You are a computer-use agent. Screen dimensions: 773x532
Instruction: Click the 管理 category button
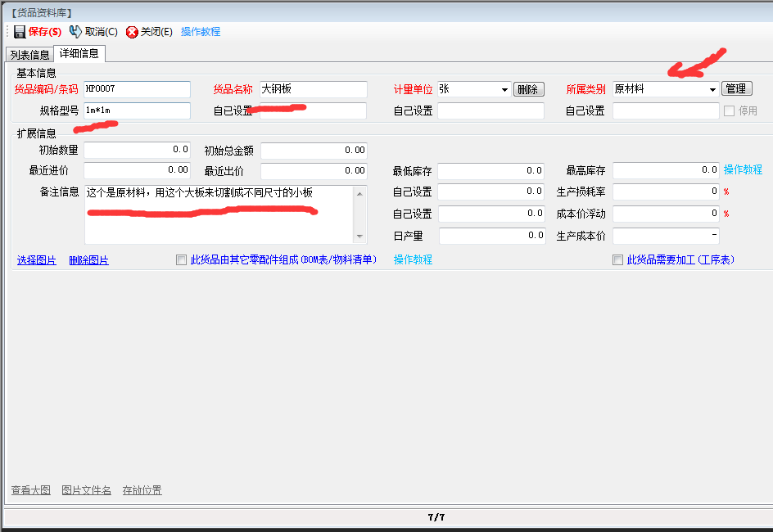point(736,89)
